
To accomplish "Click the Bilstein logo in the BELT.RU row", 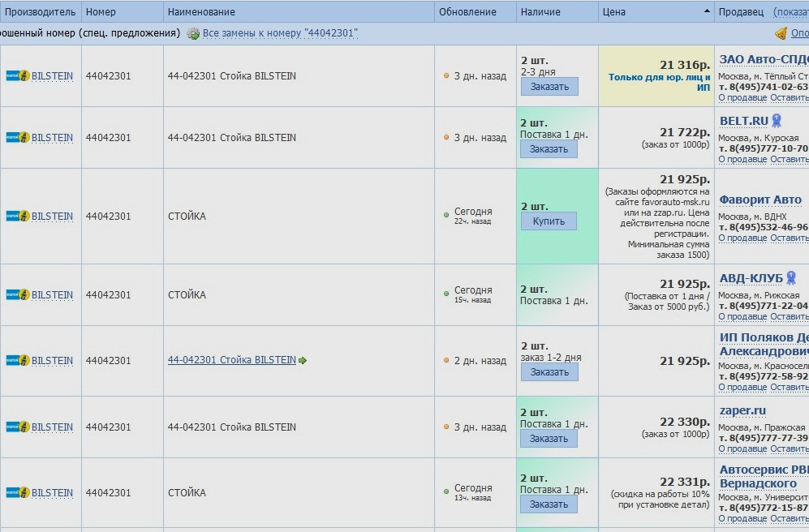I will click(x=18, y=138).
